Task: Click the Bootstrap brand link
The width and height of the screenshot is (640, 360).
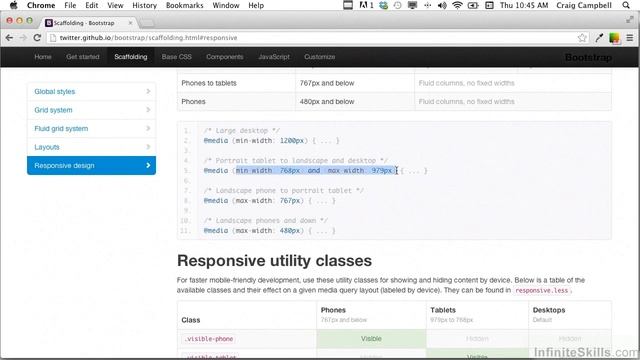Action: click(588, 58)
